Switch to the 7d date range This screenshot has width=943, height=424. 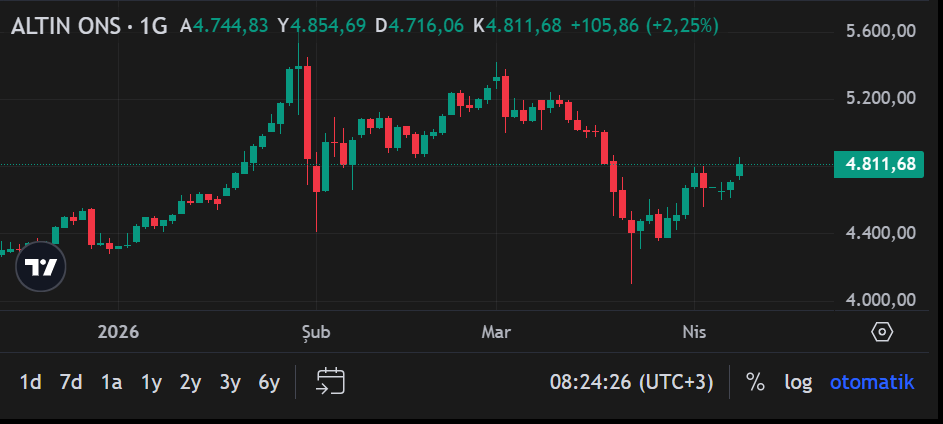71,382
